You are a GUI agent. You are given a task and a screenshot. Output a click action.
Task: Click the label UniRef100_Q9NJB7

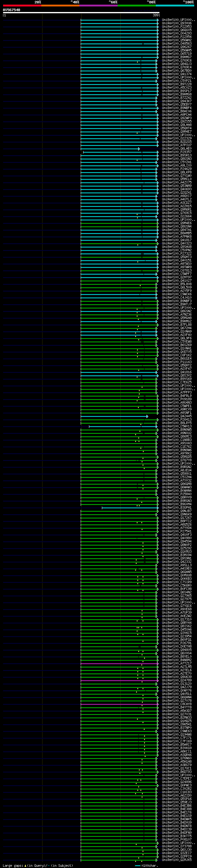coord(176,511)
